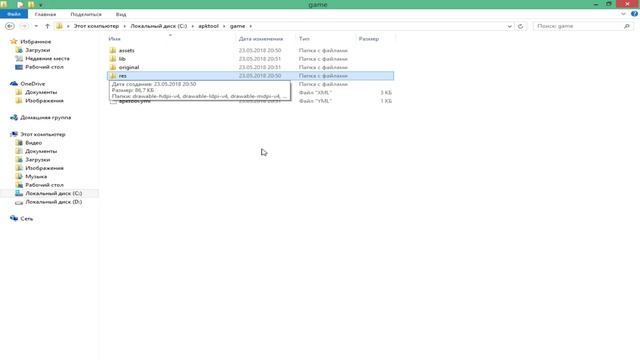This screenshot has height=360, width=640.
Task: Open quick access toolbar customize dropdown
Action: 41,5
